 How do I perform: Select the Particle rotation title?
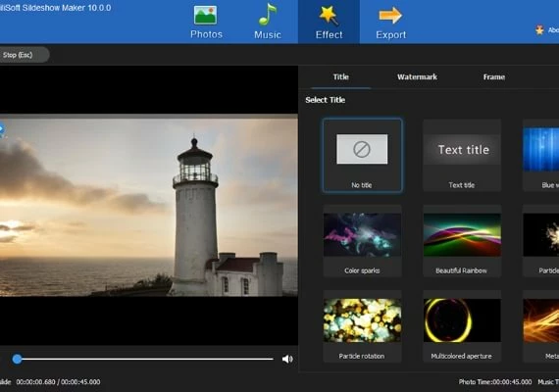tap(362, 326)
